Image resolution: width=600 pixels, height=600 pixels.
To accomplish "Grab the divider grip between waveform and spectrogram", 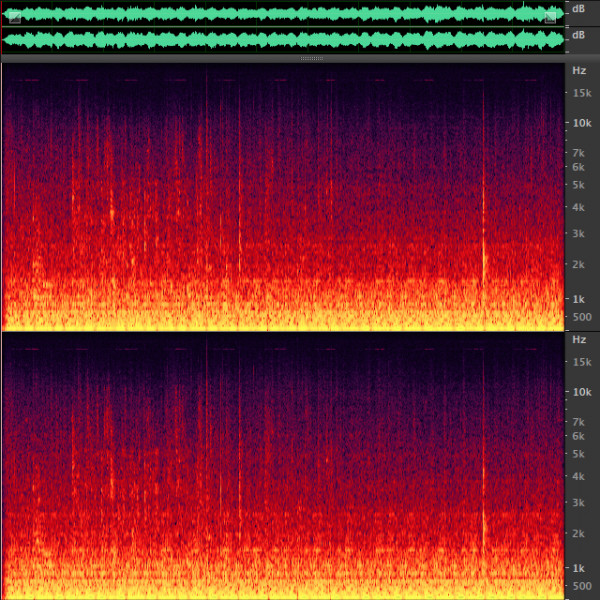I will [x=312, y=58].
